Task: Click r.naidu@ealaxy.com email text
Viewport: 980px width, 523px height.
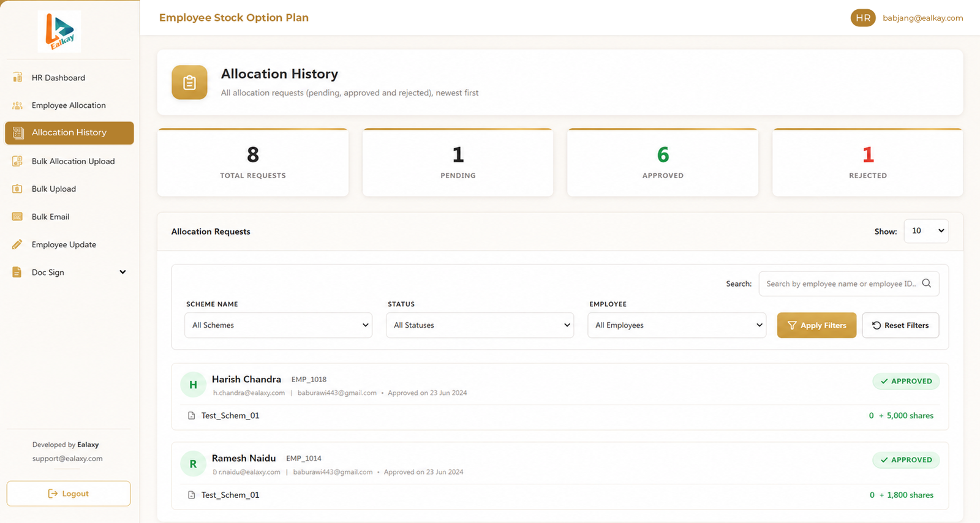Action: 249,472
